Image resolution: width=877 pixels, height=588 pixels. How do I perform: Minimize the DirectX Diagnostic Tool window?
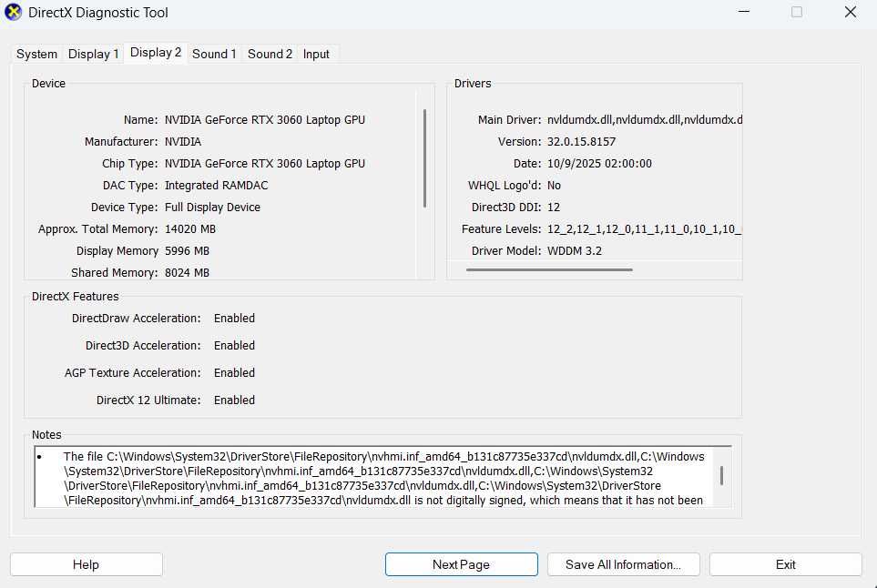click(744, 12)
